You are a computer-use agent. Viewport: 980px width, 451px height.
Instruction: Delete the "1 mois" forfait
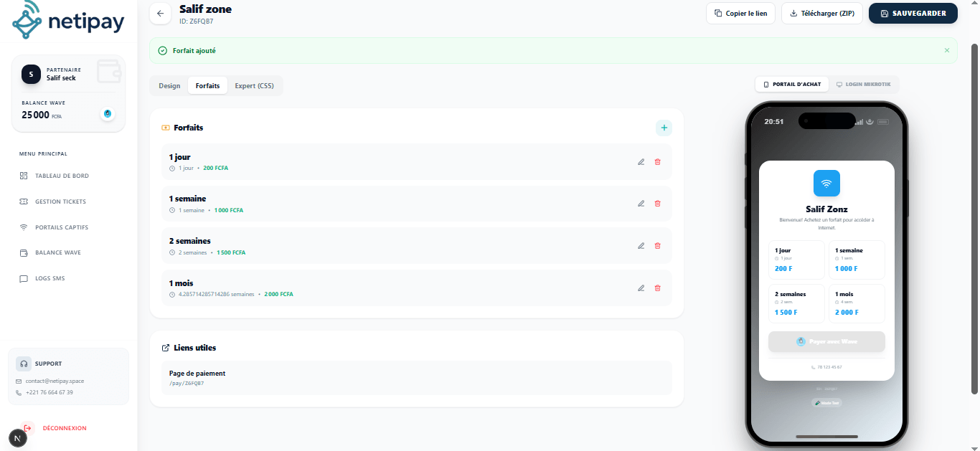click(x=657, y=288)
